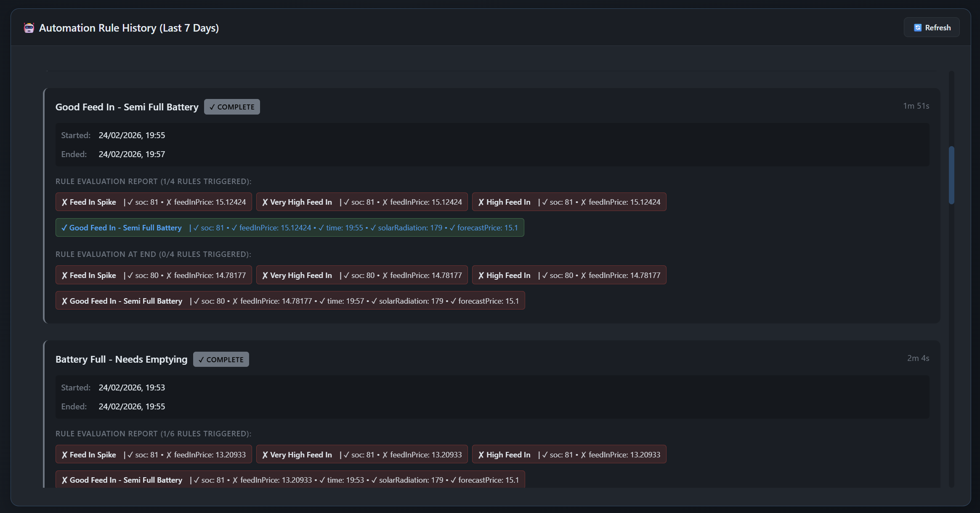Click the Very High Feed In chip under Battery Full
The image size is (980, 513).
click(x=361, y=454)
